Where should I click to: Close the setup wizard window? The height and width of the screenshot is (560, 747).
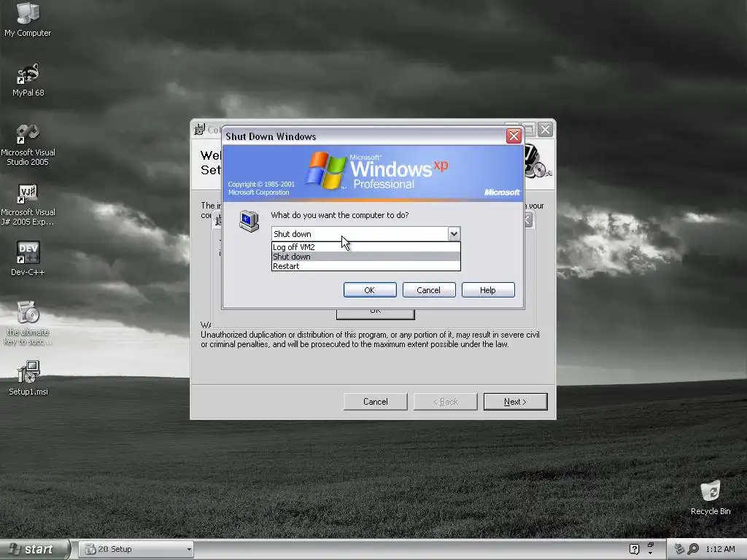546,129
